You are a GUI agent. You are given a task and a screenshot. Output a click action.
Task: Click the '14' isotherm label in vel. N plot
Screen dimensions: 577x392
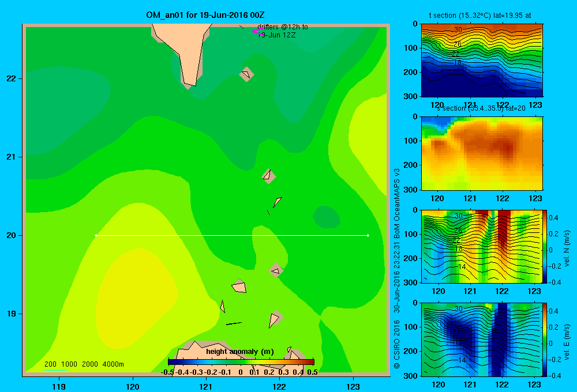[x=462, y=267]
